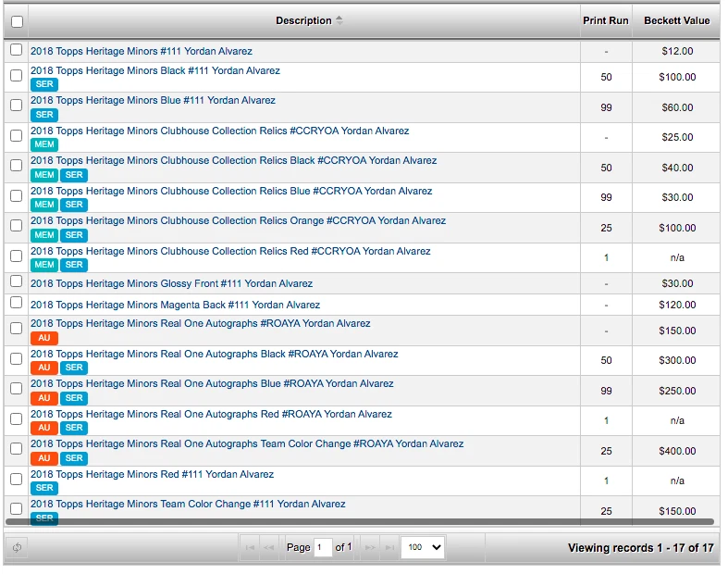Check the Red #111 row checkbox
The width and height of the screenshot is (728, 574).
coord(17,479)
